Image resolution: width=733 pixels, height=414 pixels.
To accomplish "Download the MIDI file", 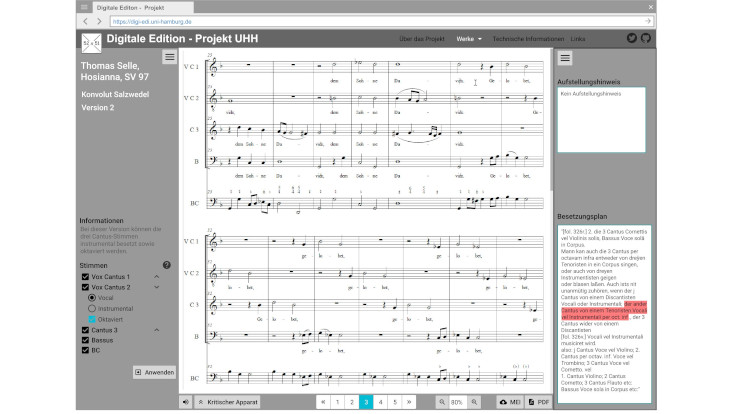I will [510, 402].
